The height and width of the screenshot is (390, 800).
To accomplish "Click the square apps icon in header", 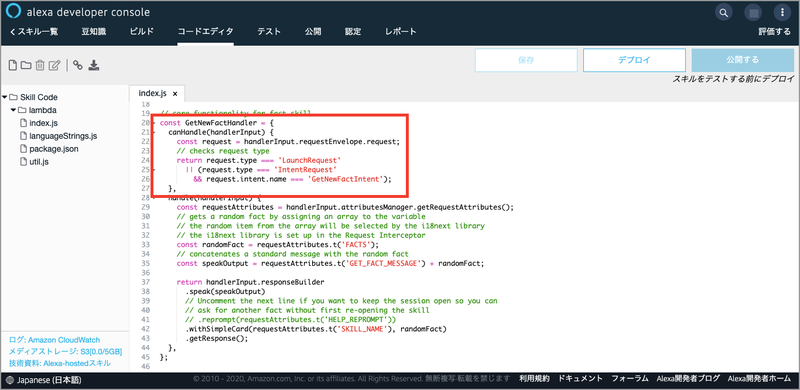I will coord(753,12).
